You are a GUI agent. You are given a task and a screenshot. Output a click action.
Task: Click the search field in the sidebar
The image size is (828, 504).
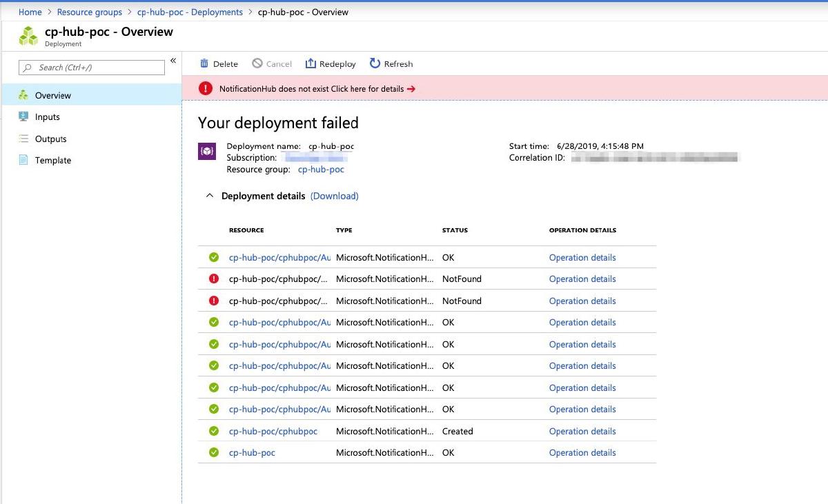tap(93, 67)
